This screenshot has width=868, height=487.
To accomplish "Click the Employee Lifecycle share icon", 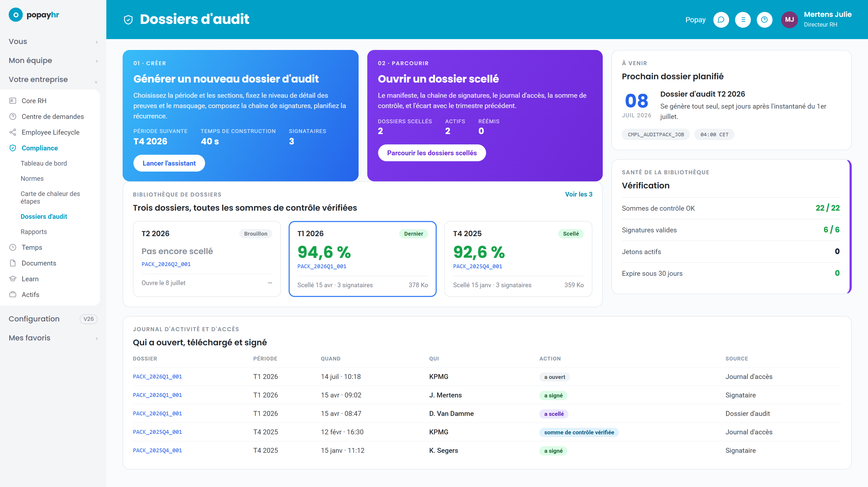I will pyautogui.click(x=13, y=132).
